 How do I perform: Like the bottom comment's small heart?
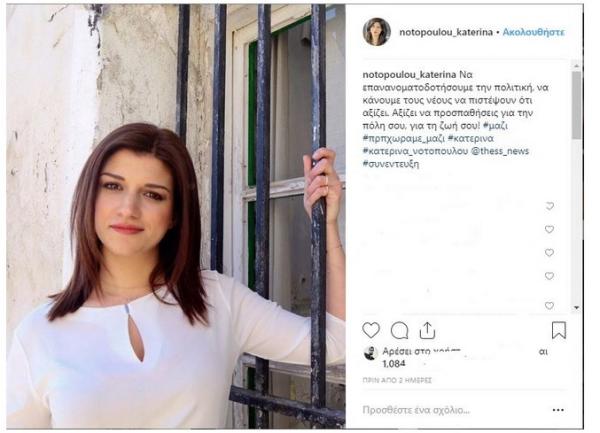tap(549, 305)
